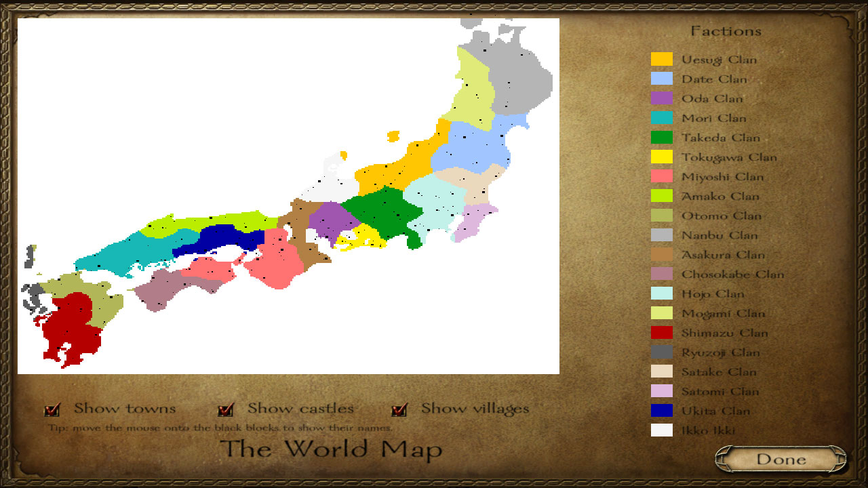The height and width of the screenshot is (488, 868).
Task: Click the Miyoshi Clan faction label
Action: pyautogui.click(x=722, y=177)
